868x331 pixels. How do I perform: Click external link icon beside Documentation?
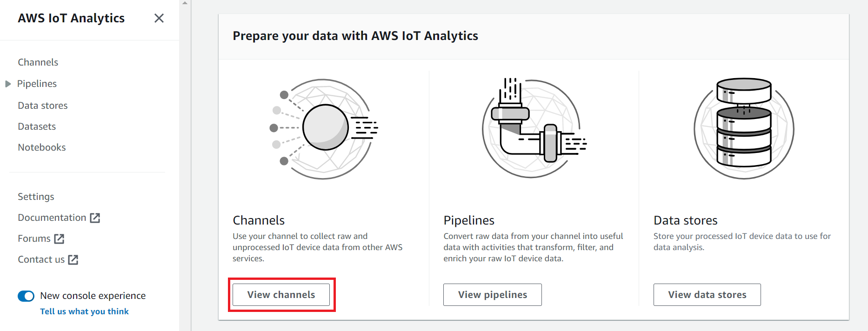point(95,218)
